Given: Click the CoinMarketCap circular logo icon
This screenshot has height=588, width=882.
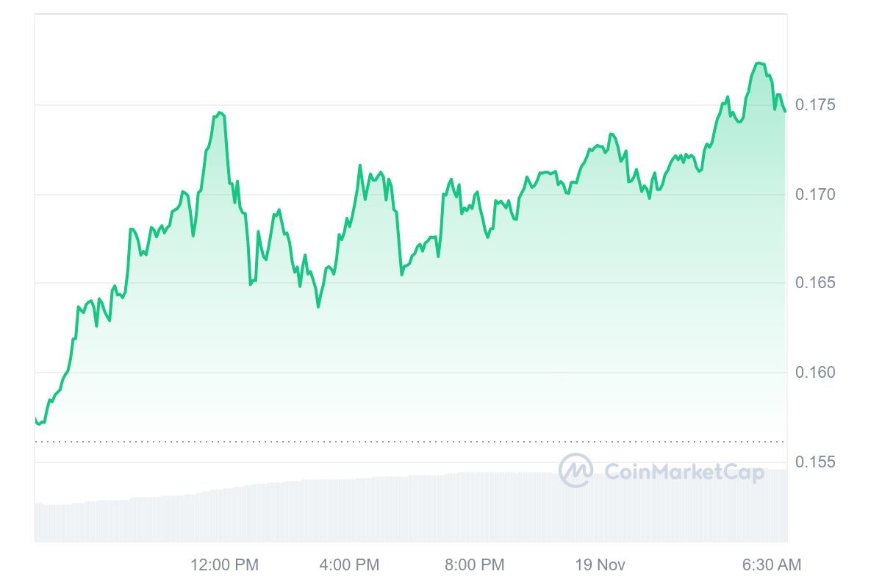Looking at the screenshot, I should 576,470.
